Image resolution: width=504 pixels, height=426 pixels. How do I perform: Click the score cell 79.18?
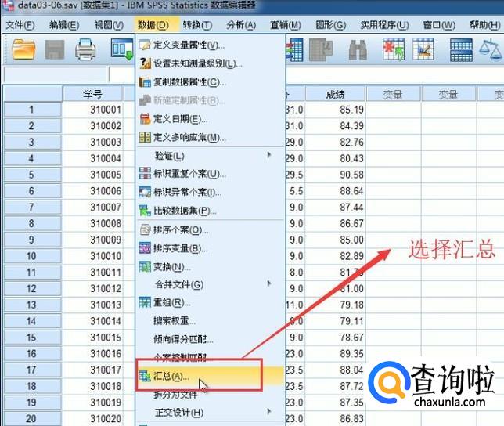[x=335, y=305]
